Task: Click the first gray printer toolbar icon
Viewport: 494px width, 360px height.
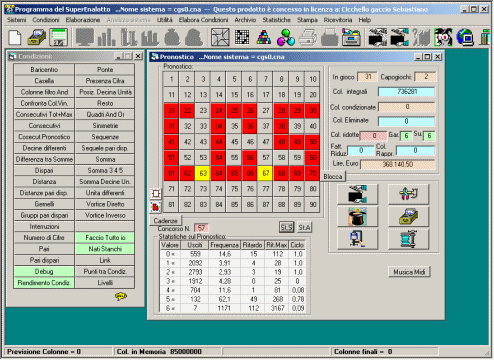Action: [x=307, y=37]
